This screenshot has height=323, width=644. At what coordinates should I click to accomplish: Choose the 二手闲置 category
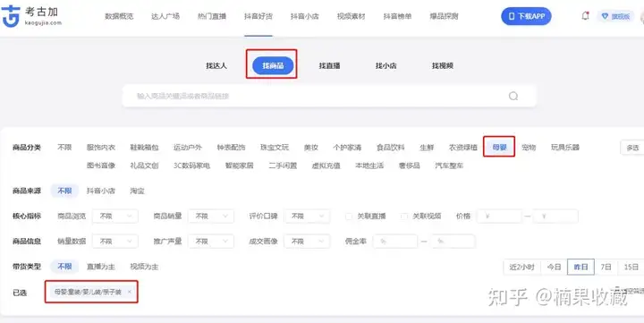click(x=283, y=166)
